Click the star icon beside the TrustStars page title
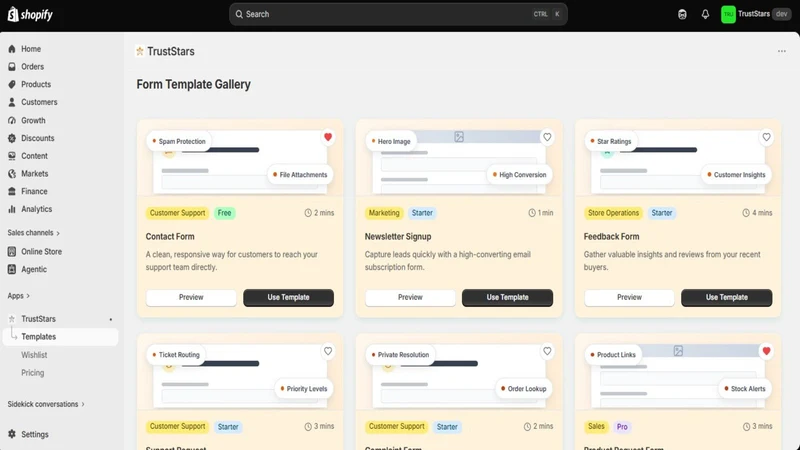The image size is (800, 450). click(140, 51)
